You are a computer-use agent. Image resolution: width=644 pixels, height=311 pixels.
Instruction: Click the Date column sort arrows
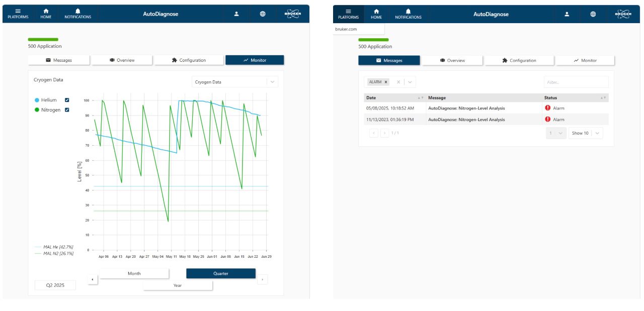coord(421,98)
